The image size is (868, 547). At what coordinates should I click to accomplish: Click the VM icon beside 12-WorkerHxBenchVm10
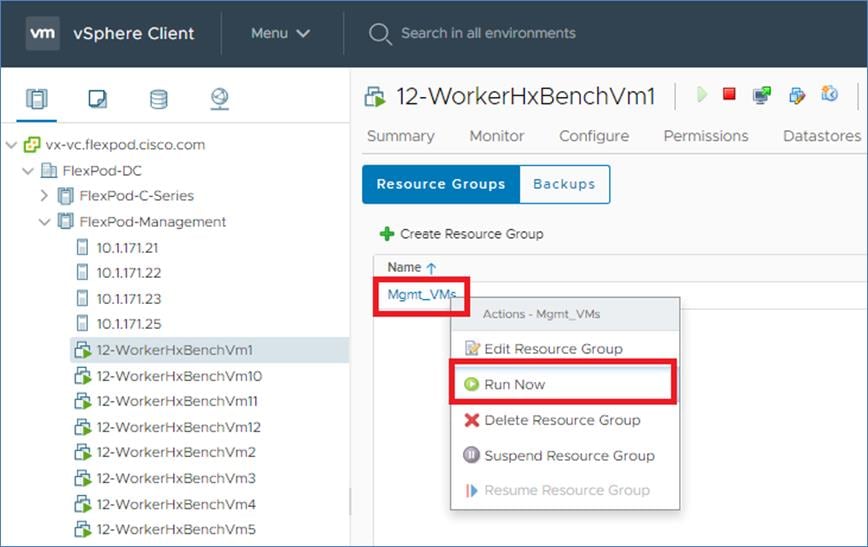(x=82, y=376)
